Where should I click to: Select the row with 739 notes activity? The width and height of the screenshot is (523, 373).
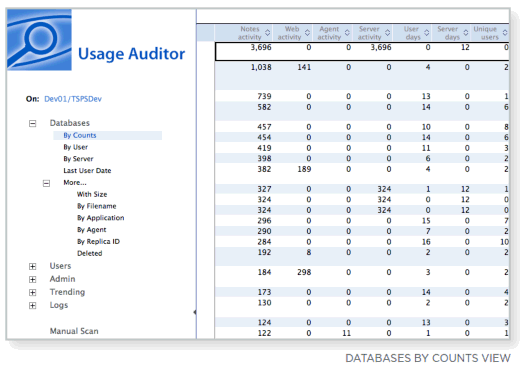point(362,96)
